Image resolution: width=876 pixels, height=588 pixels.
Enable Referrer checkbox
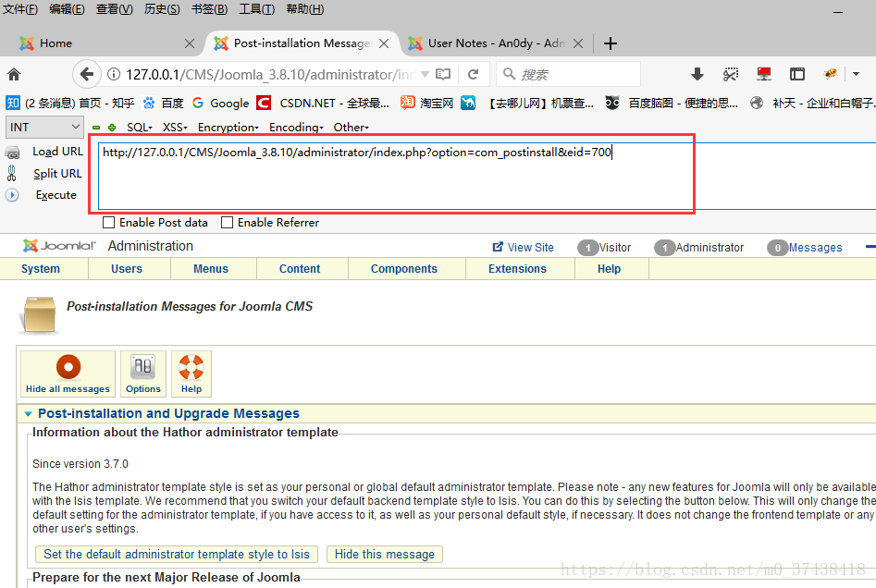227,223
